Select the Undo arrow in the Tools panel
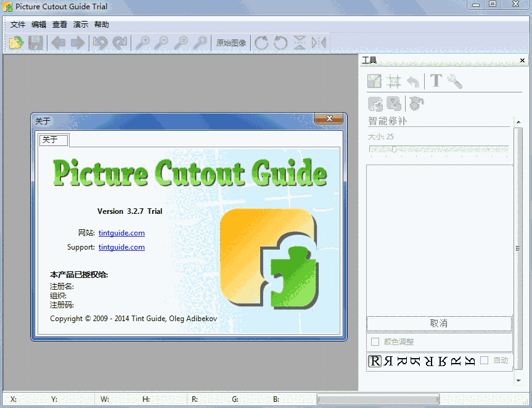 (x=414, y=81)
